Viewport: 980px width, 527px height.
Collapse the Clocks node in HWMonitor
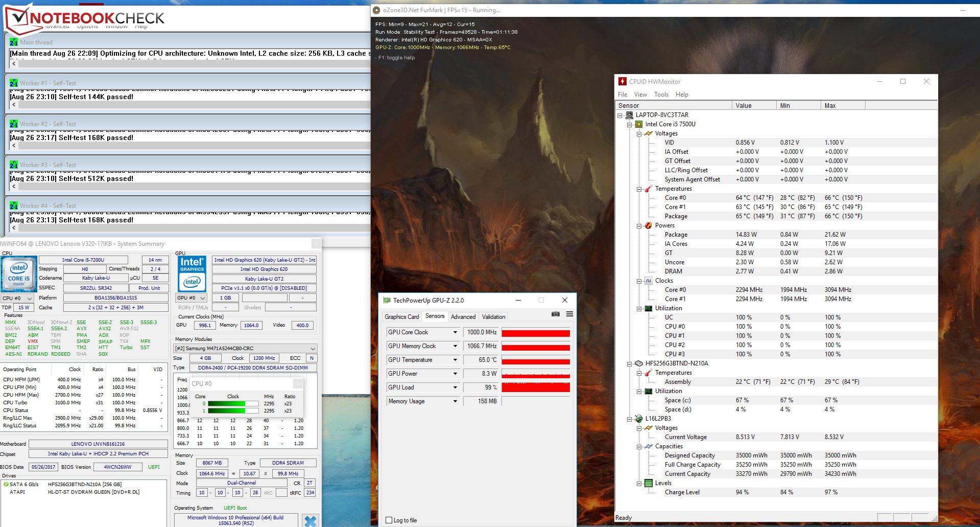click(x=639, y=281)
